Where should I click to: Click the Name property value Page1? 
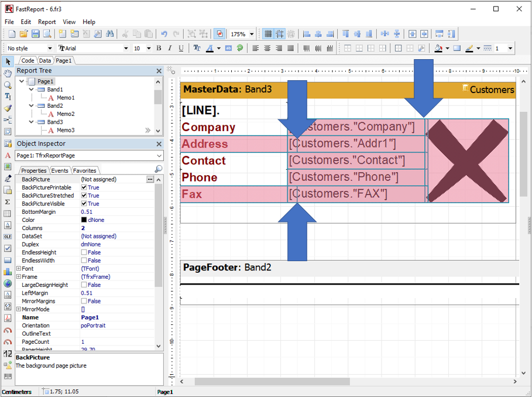point(90,317)
